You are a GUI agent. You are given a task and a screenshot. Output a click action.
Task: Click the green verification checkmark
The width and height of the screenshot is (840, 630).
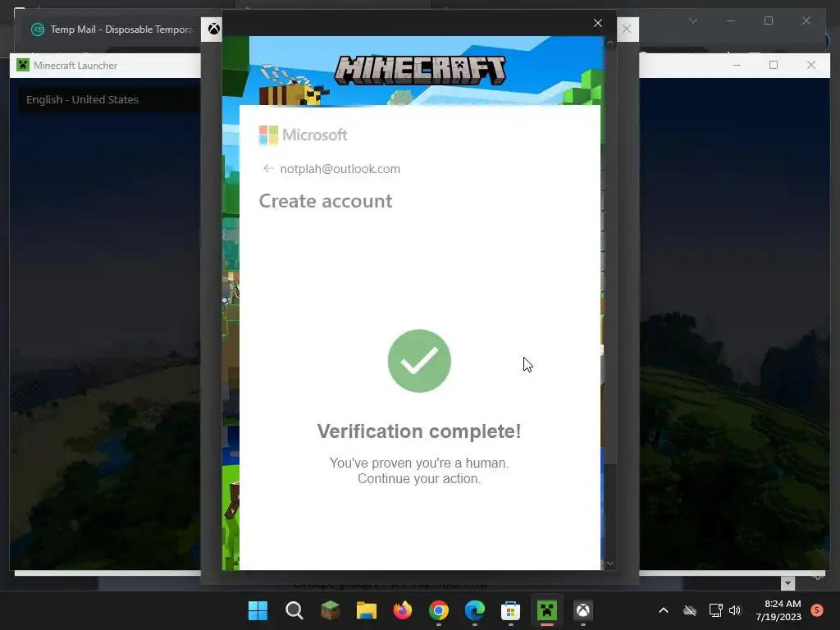[x=419, y=361]
